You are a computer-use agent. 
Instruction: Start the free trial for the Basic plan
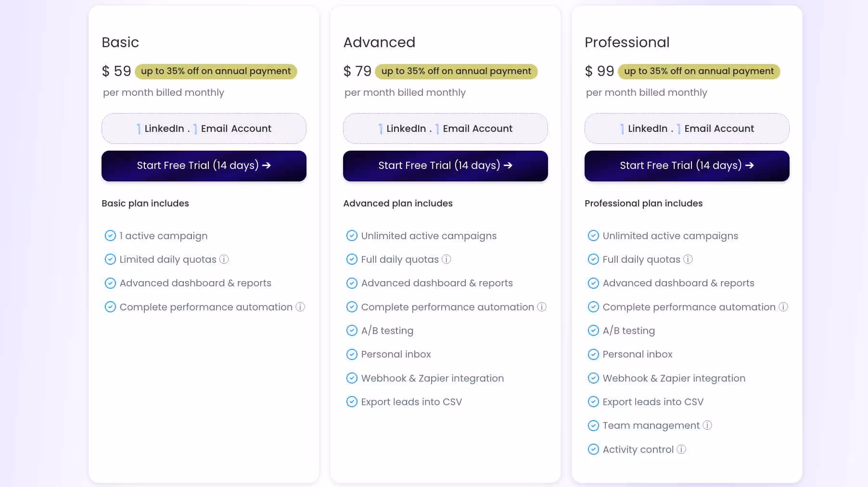tap(204, 166)
